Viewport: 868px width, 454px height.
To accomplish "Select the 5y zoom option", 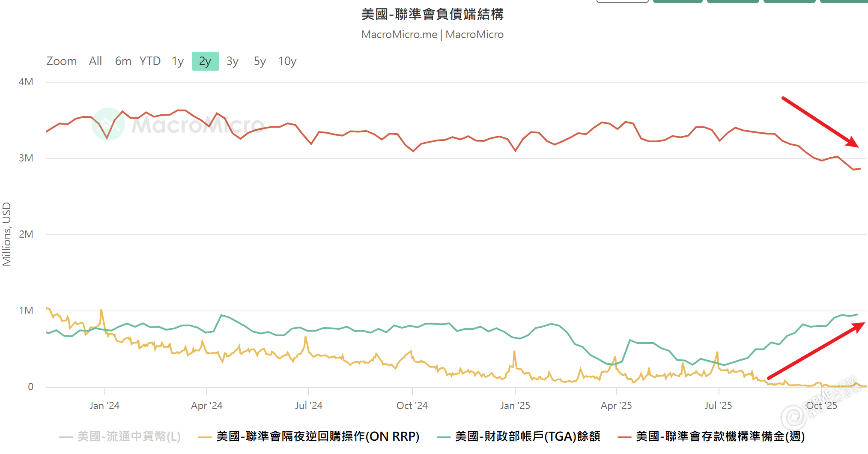I will (x=259, y=61).
